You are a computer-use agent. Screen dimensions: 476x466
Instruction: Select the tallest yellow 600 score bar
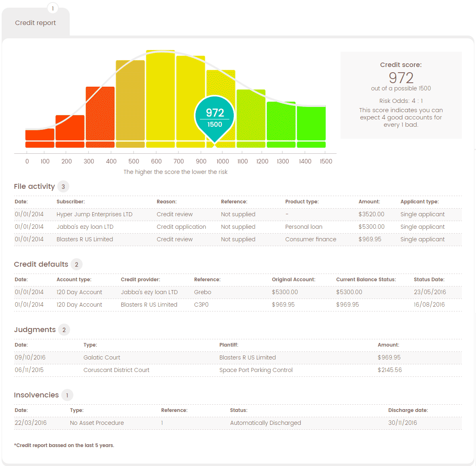click(x=160, y=95)
